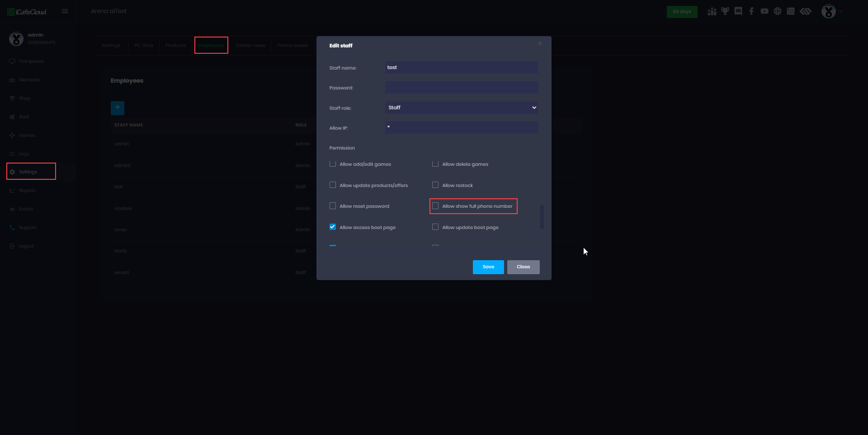Click the blue add employee plus icon
The width and height of the screenshot is (868, 435).
click(x=118, y=108)
